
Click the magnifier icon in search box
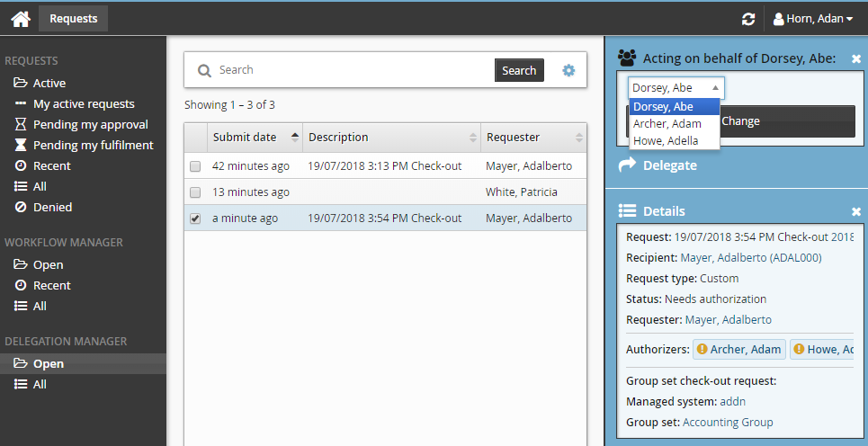tap(204, 70)
